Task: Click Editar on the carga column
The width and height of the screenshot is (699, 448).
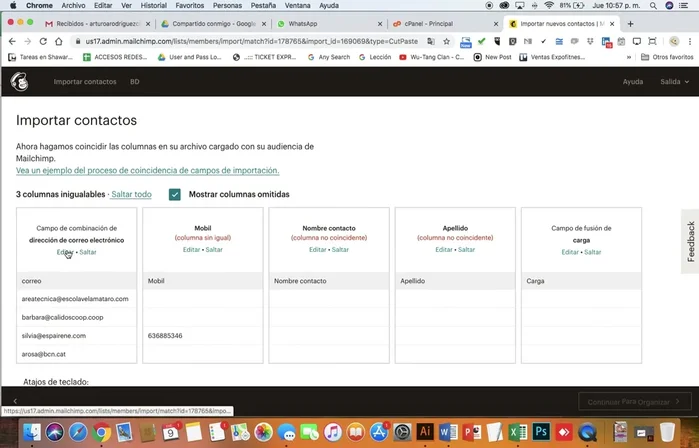Action: point(570,252)
